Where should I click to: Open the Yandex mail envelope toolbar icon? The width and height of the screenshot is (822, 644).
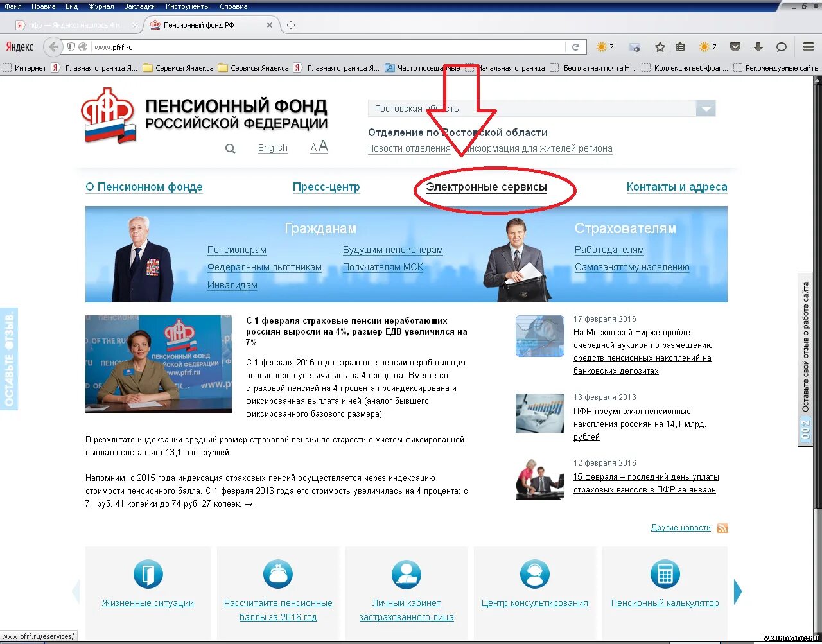click(634, 47)
